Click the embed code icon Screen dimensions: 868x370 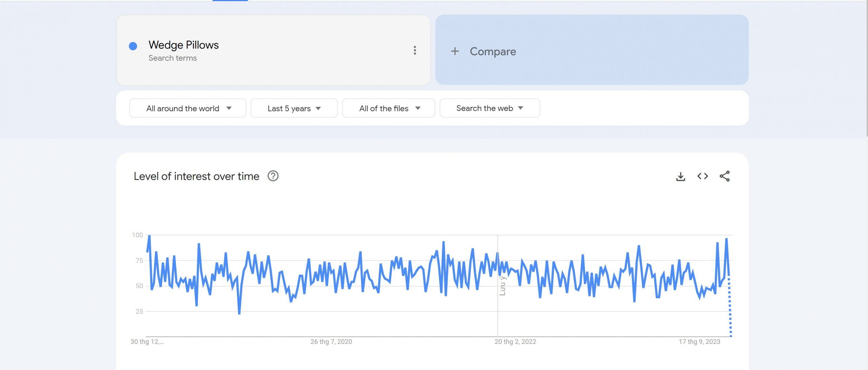[703, 176]
